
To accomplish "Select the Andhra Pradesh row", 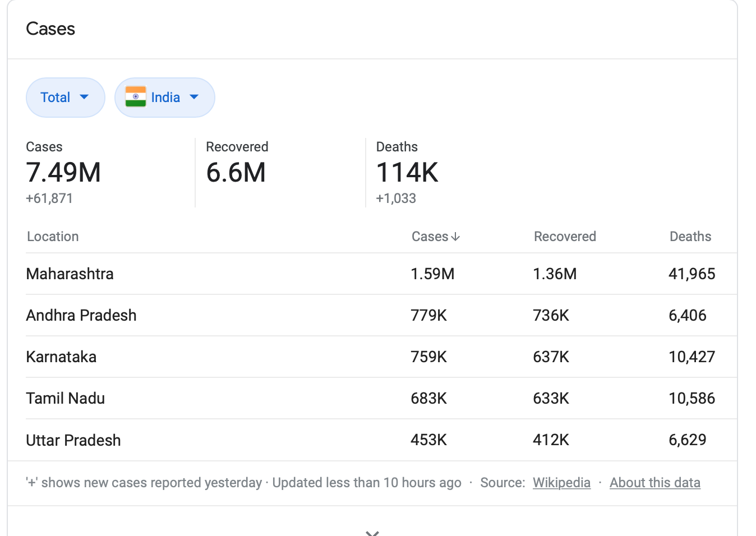I will 381,315.
